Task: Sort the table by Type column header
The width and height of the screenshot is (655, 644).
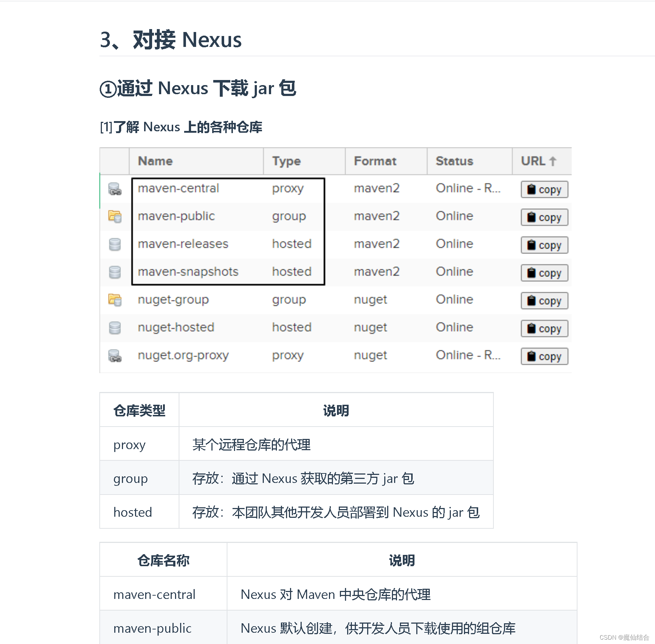Action: pos(305,161)
